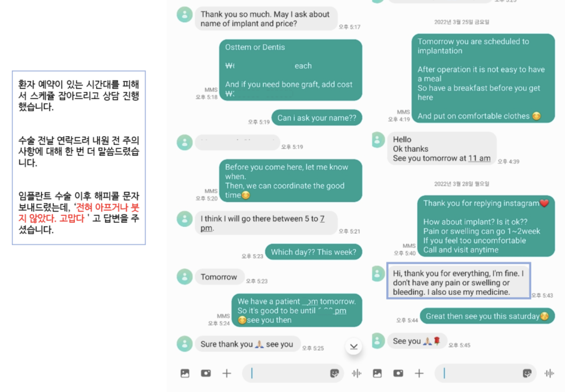Tap plus attachment icon in right chat
568x392 pixels.
pyautogui.click(x=419, y=373)
